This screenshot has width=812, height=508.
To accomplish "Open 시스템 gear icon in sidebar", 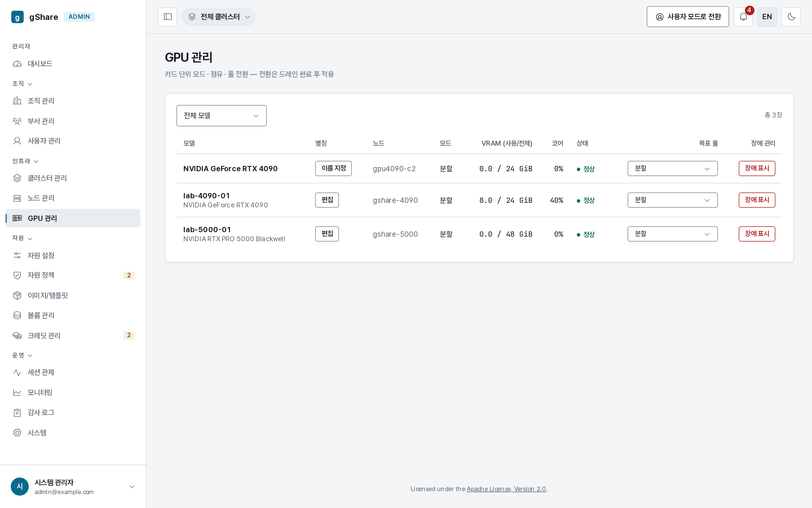I will point(17,433).
